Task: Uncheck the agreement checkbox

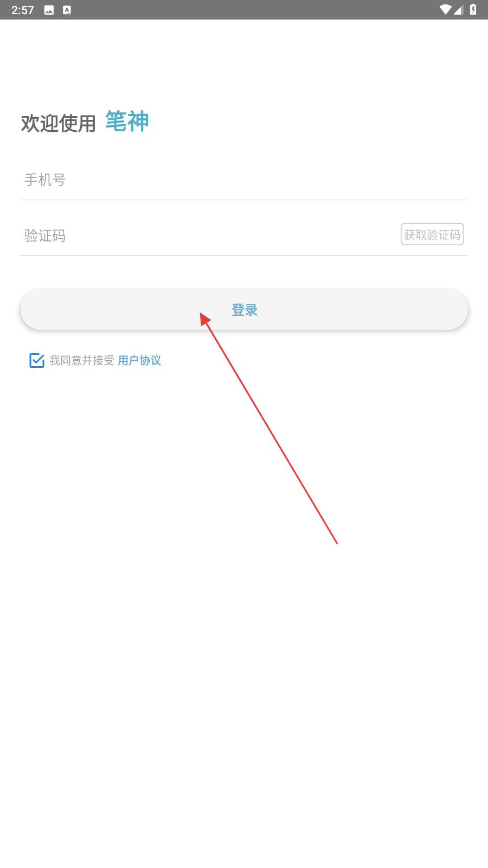Action: [37, 360]
